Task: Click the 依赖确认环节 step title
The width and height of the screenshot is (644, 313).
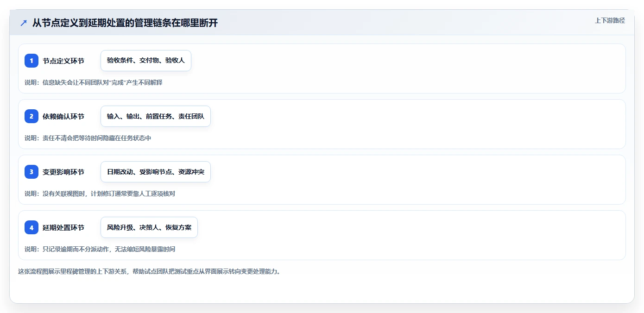Action: tap(63, 117)
